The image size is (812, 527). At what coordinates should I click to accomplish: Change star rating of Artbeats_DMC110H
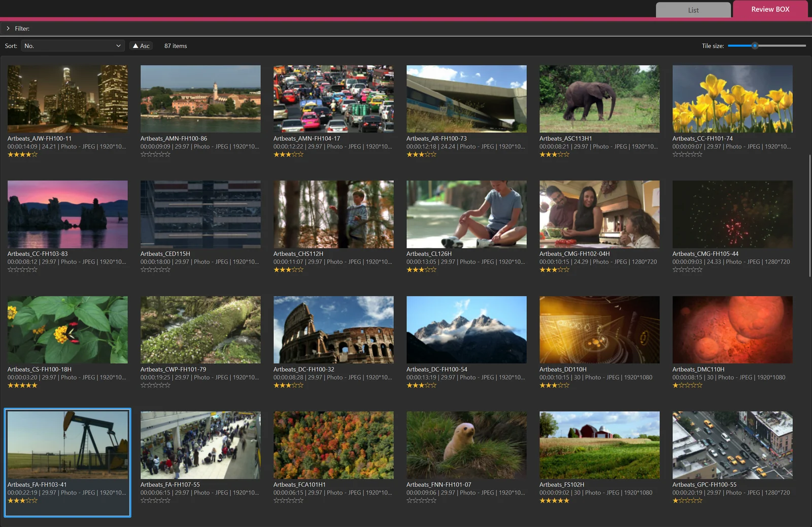(x=687, y=385)
